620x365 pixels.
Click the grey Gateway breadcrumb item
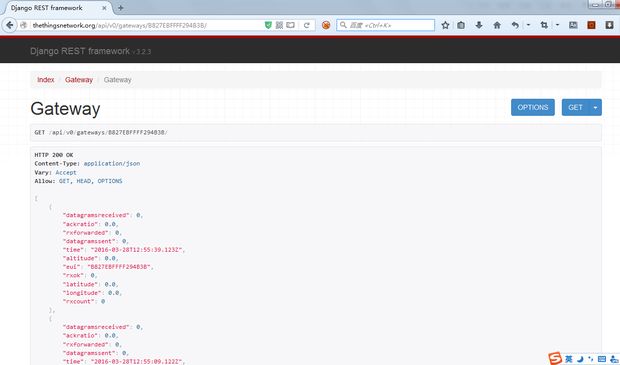pos(117,79)
